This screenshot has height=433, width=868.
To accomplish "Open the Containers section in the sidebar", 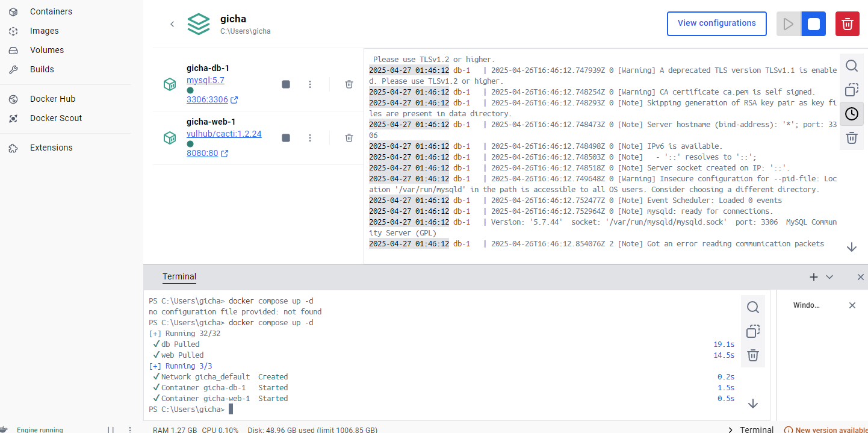I will [x=51, y=11].
